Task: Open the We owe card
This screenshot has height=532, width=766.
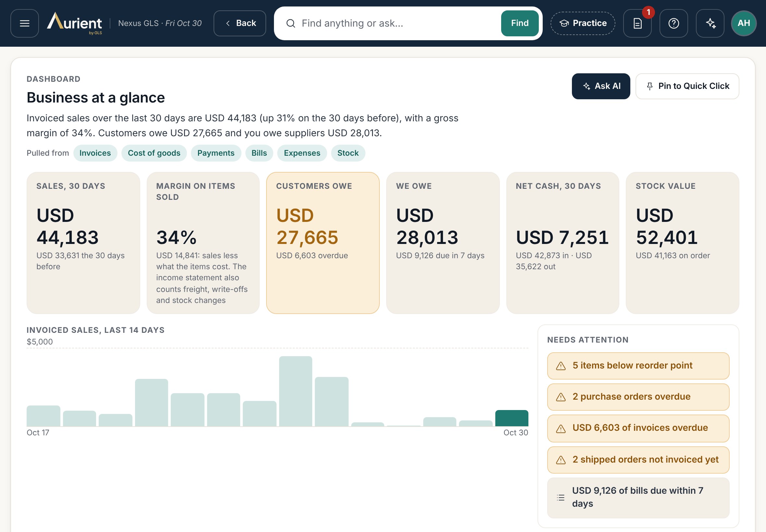Action: [x=443, y=243]
